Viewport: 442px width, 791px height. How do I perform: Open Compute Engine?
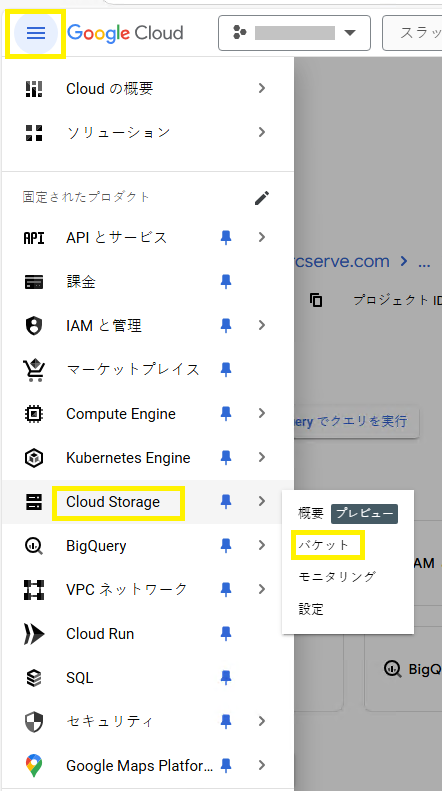click(x=121, y=414)
